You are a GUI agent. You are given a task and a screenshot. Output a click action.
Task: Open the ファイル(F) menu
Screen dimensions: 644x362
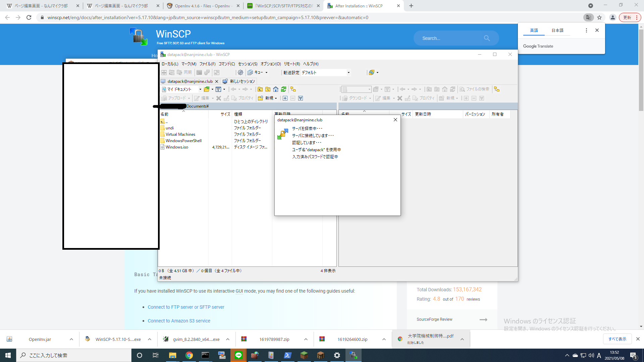pos(207,64)
